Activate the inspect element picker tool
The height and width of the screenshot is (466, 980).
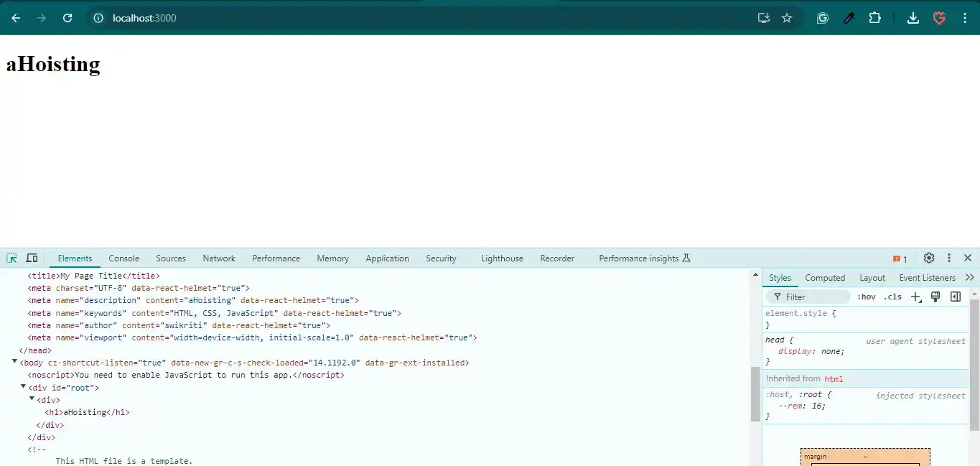(x=12, y=258)
